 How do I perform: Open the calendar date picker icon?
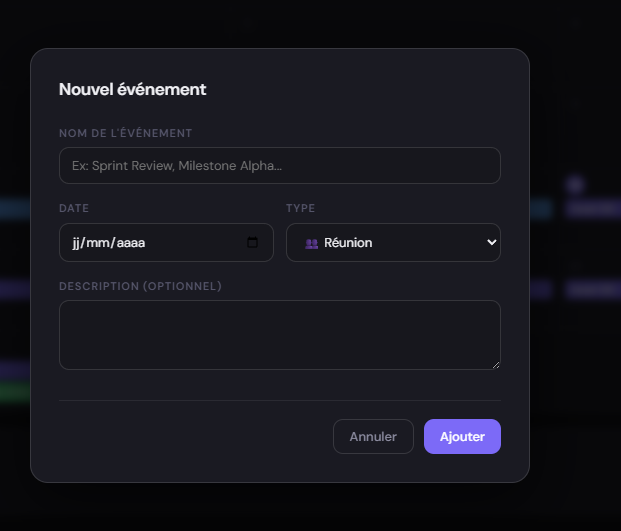252,242
